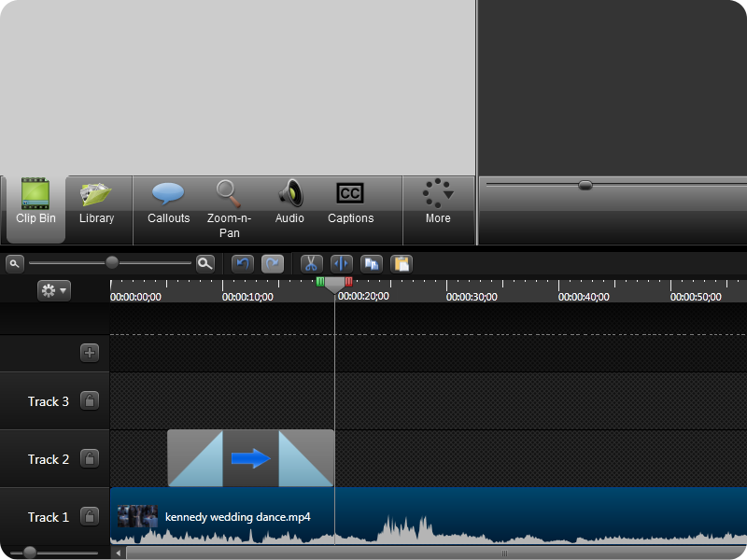Viewport: 747px width, 560px height.
Task: Toggle lock on Track 1
Action: tap(90, 516)
